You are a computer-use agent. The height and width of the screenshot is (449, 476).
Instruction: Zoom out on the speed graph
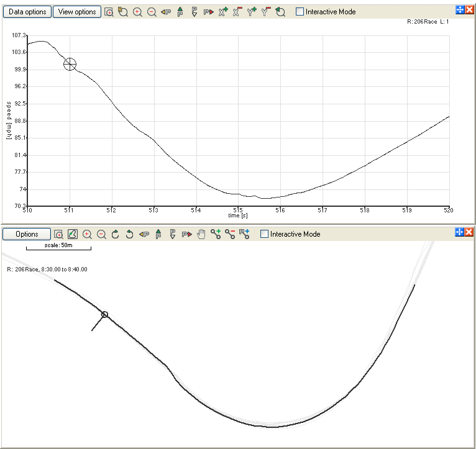[x=151, y=12]
